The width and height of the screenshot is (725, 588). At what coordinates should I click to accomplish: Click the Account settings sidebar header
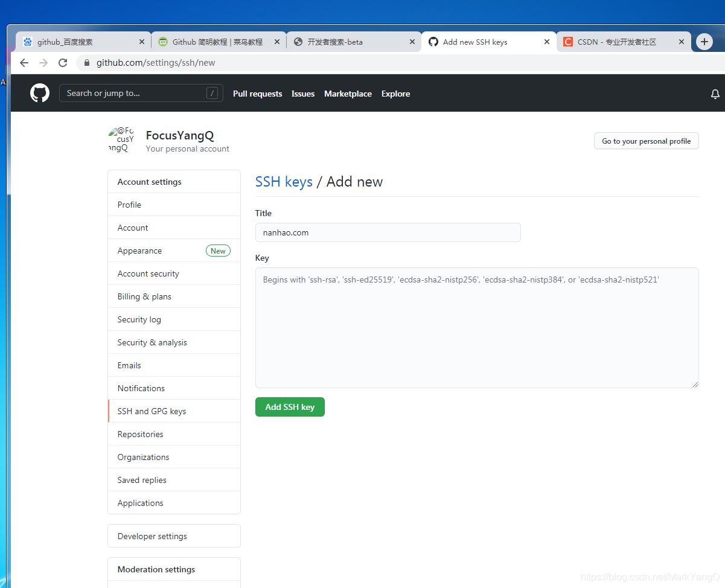(x=174, y=182)
